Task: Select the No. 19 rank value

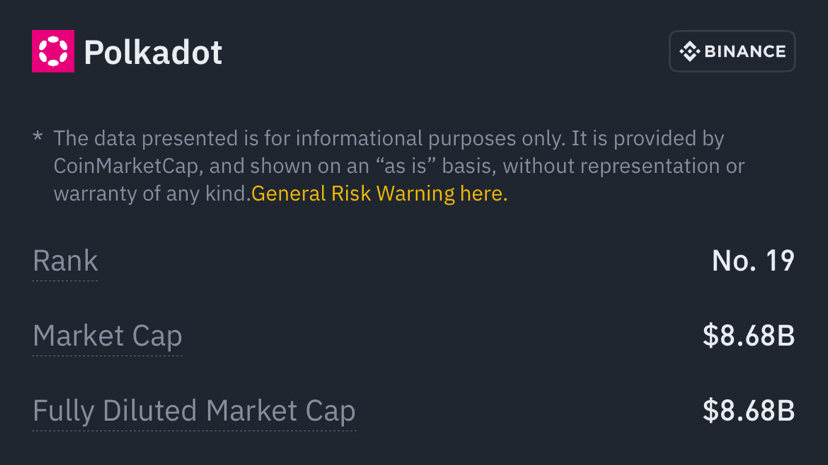Action: [x=752, y=261]
